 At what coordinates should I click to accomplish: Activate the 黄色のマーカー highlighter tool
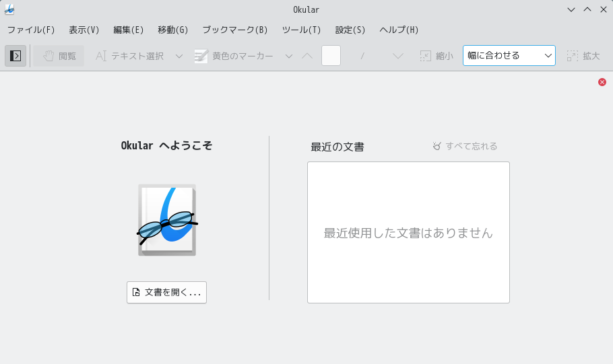coord(234,56)
